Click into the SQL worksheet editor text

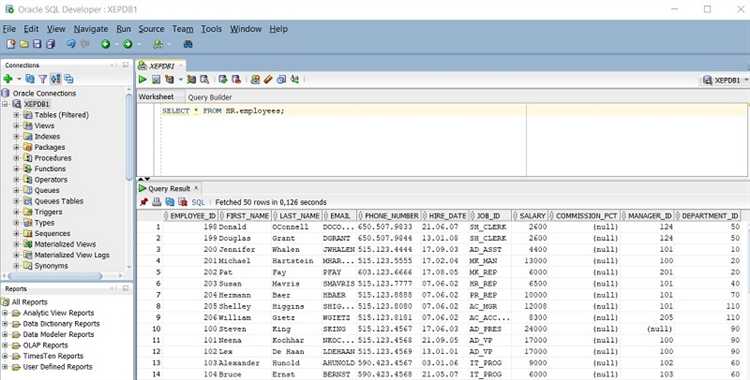[223, 111]
